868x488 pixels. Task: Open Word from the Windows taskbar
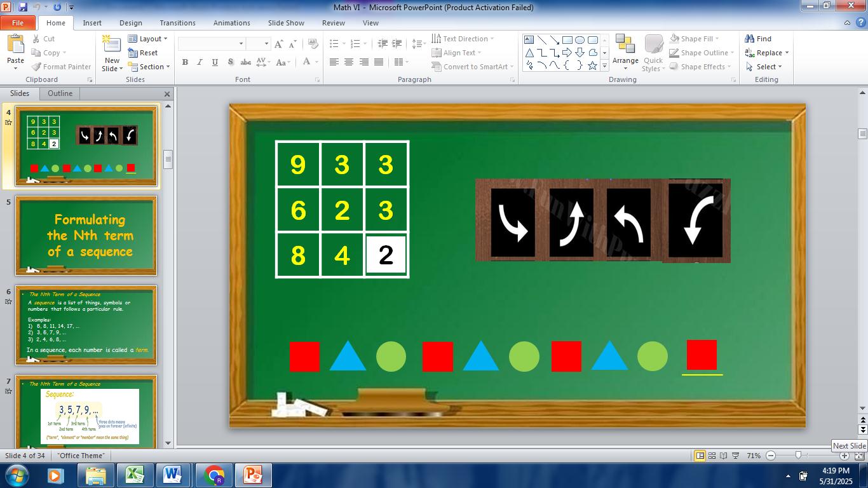[173, 475]
